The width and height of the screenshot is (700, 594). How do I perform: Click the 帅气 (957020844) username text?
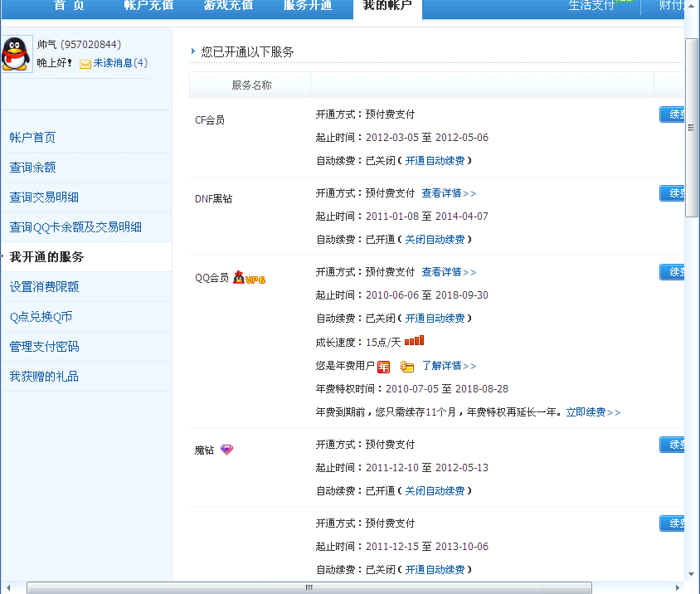[x=79, y=45]
